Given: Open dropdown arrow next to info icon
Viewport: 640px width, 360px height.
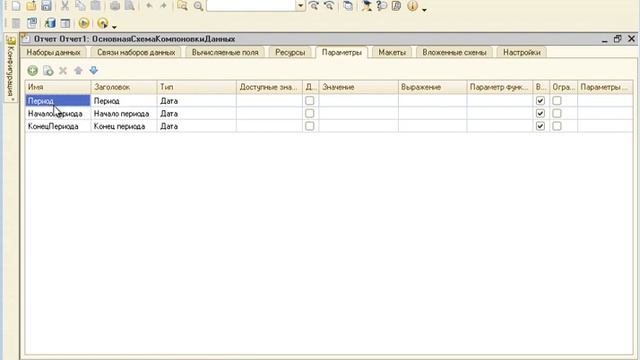Looking at the screenshot, I should tap(424, 9).
